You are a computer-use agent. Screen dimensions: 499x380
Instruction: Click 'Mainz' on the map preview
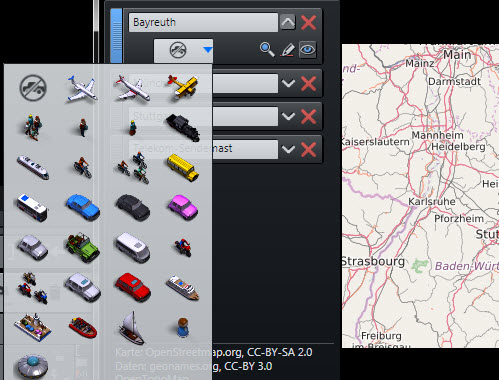420,63
